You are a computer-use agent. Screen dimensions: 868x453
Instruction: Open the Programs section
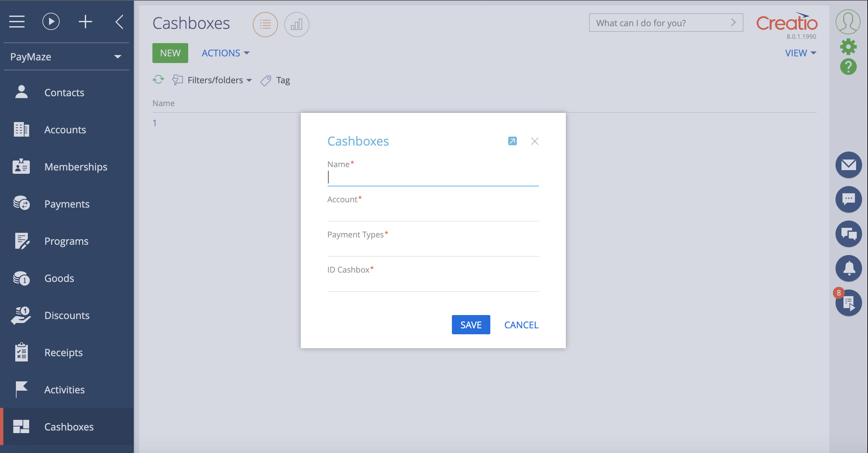click(x=66, y=241)
